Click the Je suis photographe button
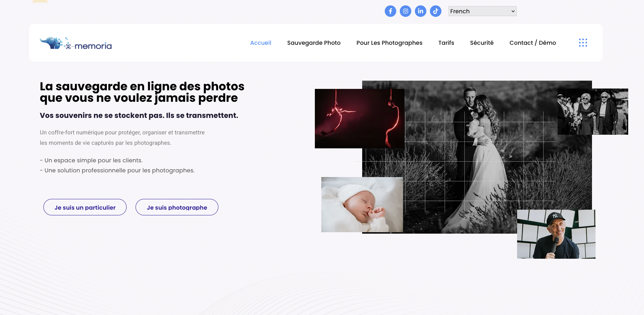The height and width of the screenshot is (315, 644). point(177,207)
